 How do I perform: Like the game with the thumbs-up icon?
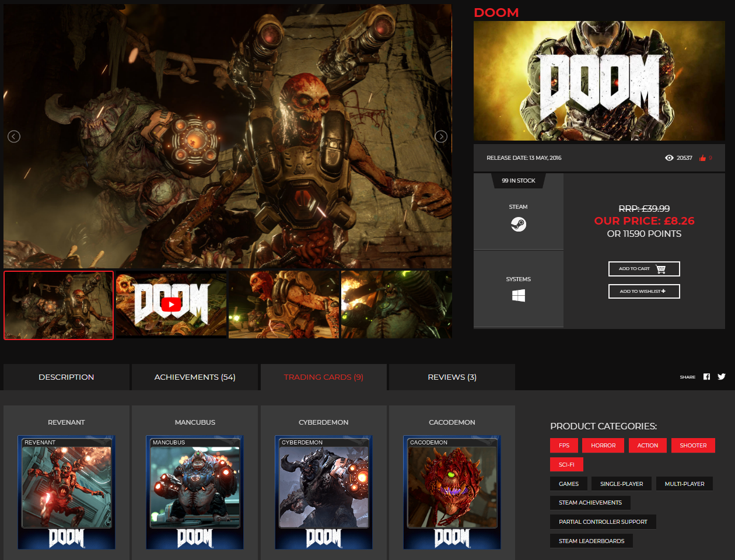coord(703,158)
